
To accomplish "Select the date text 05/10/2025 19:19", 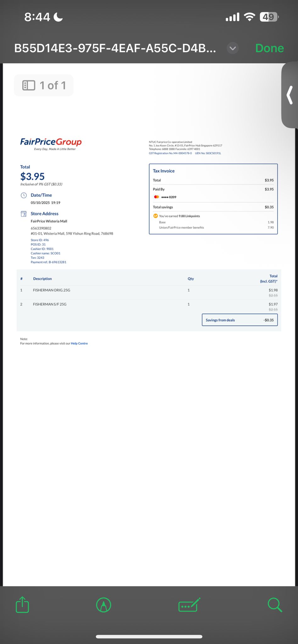I will coord(46,203).
